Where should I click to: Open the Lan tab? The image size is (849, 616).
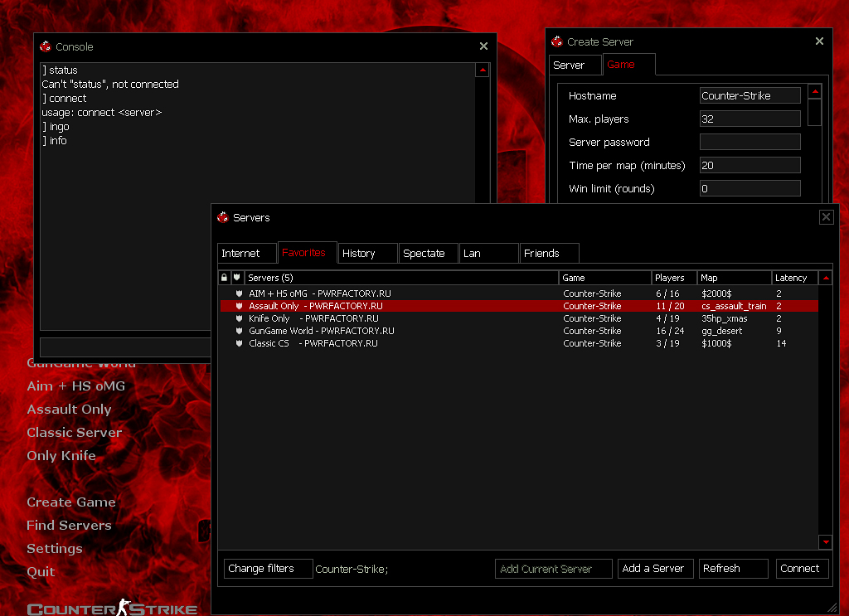489,254
